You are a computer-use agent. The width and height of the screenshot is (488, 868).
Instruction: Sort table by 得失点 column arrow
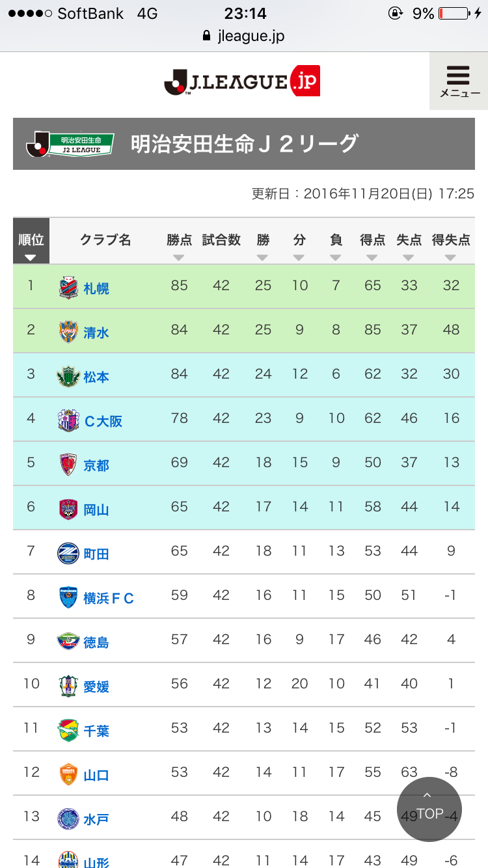[450, 258]
